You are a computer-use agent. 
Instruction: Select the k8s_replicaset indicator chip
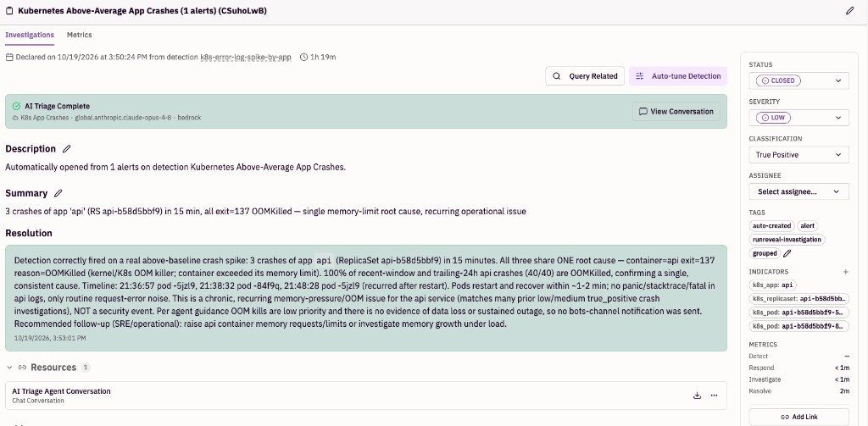798,299
